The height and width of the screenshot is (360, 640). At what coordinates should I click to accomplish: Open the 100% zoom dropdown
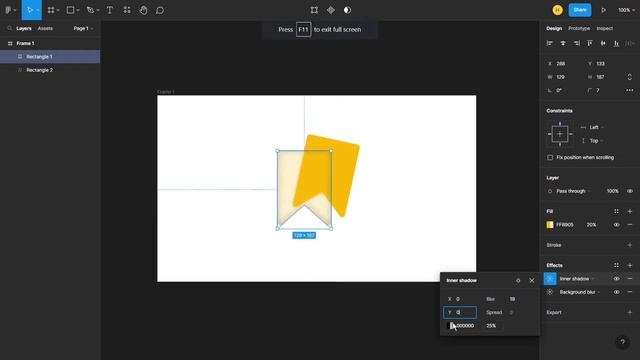(626, 10)
